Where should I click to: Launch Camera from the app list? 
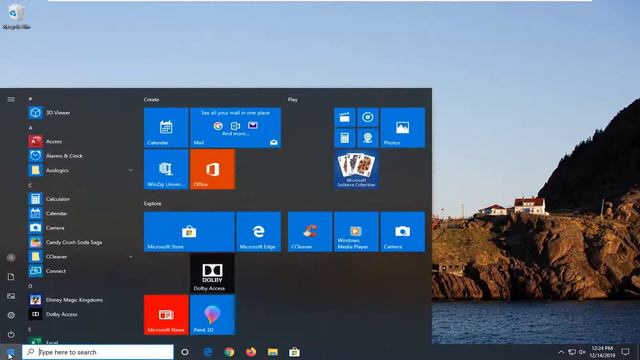tap(80, 228)
